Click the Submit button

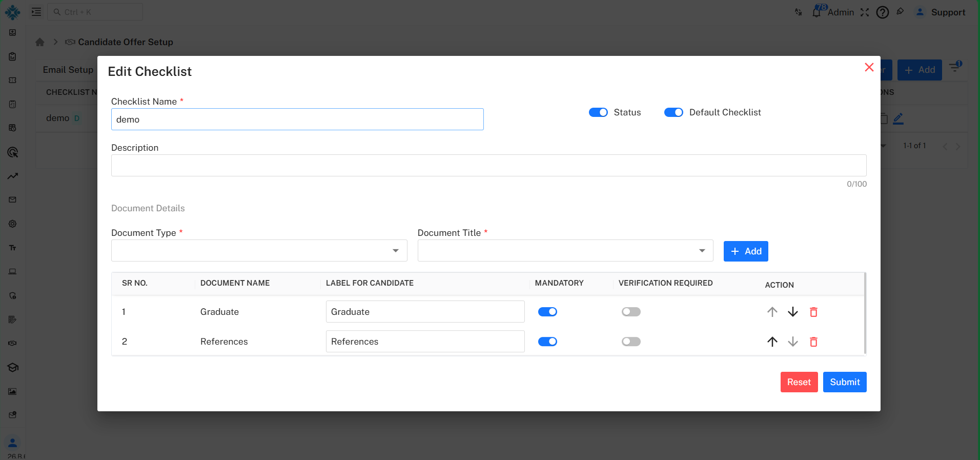pos(845,382)
